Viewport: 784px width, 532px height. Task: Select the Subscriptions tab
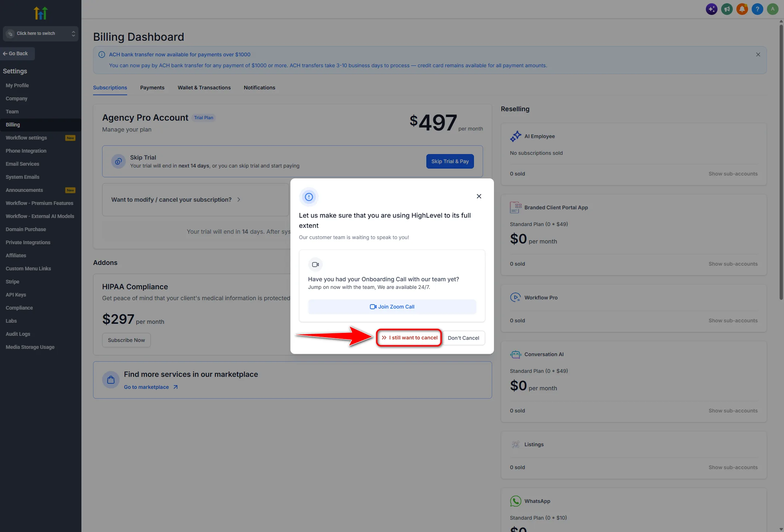110,88
